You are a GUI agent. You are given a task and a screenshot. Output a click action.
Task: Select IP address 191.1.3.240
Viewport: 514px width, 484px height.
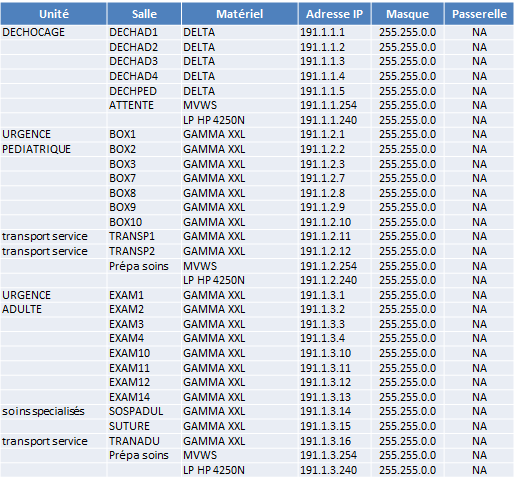328,470
